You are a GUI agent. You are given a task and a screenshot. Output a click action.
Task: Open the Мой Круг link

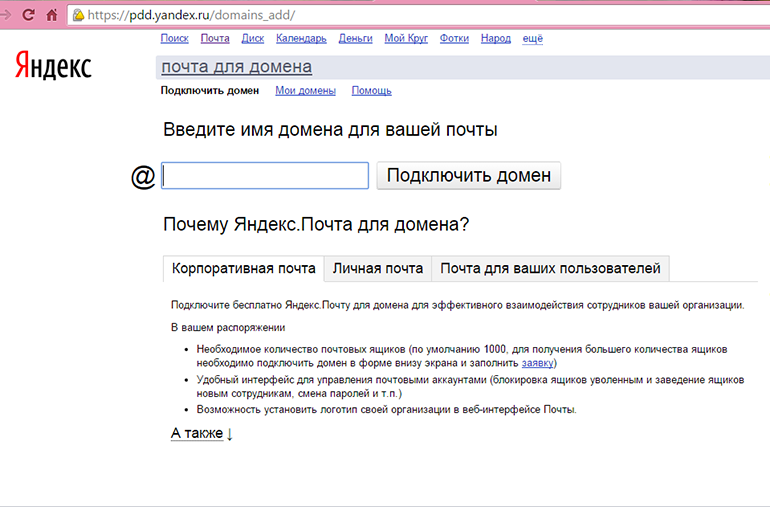coord(406,38)
